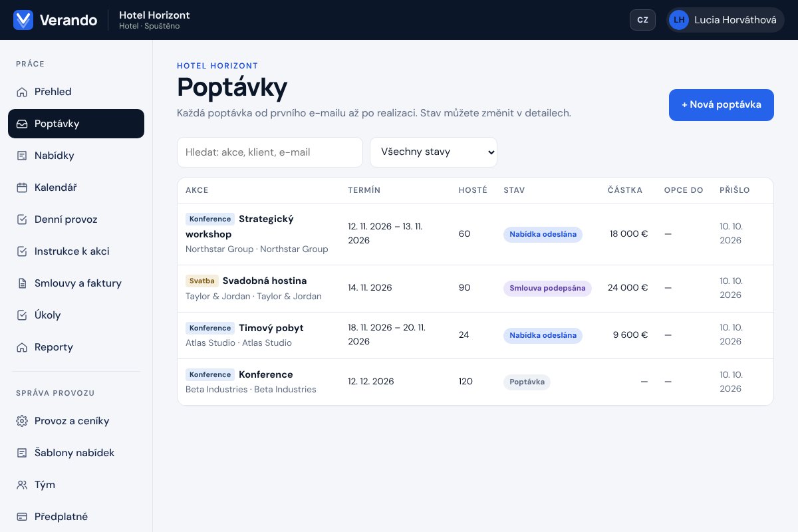Open Smlouvy a faktury document icon

pos(22,283)
